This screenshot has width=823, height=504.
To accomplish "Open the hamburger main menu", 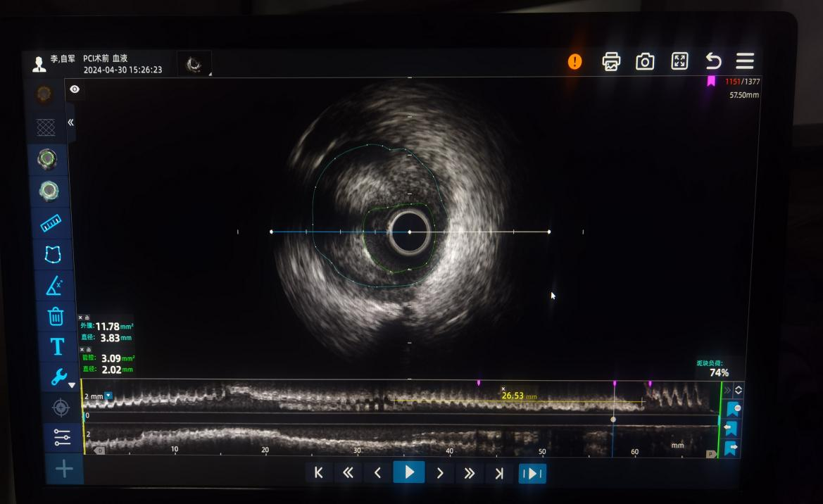I will coord(745,61).
